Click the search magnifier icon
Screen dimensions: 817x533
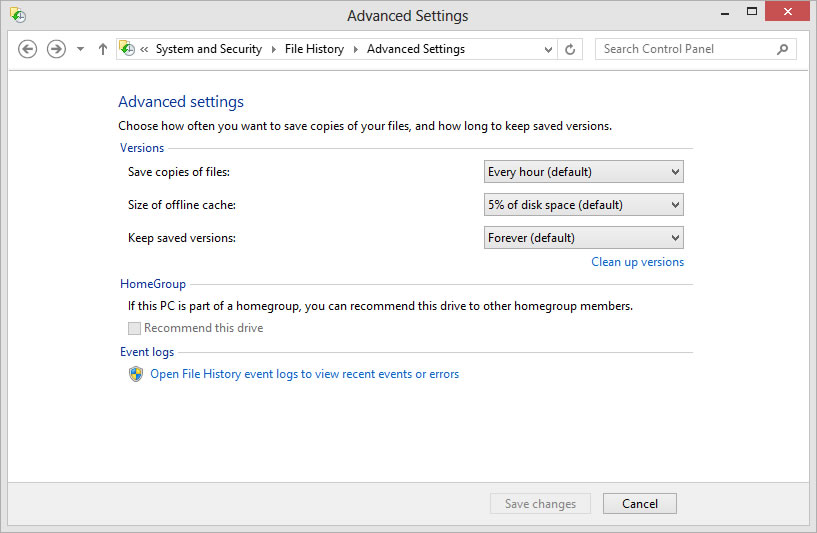click(782, 49)
